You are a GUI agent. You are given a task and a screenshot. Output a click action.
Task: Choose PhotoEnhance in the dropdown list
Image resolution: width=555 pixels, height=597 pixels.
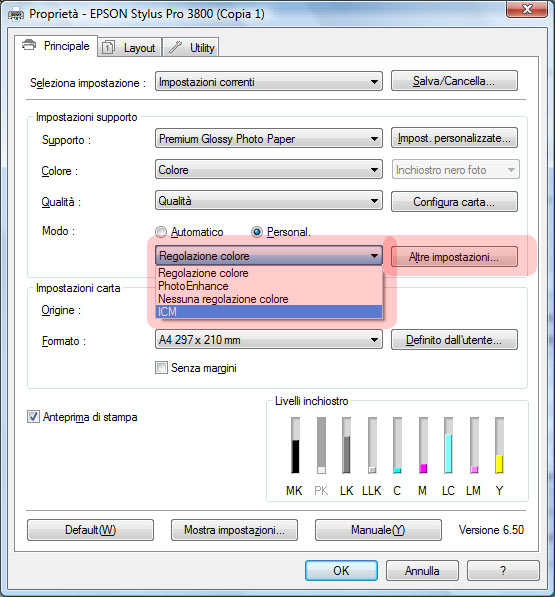point(269,286)
